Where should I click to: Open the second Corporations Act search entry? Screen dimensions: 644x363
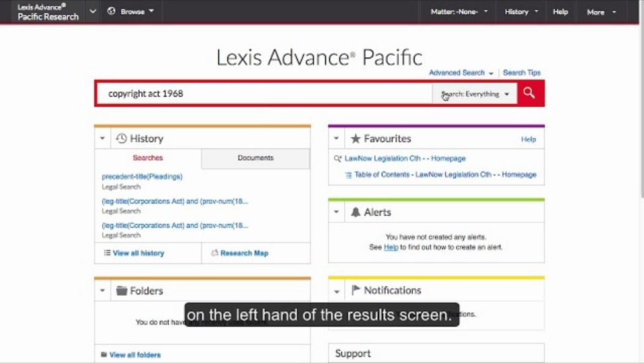click(x=175, y=225)
